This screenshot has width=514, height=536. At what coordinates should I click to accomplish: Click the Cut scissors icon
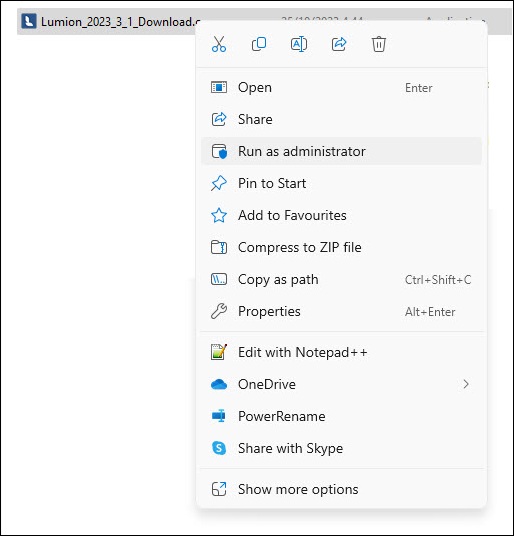(219, 44)
